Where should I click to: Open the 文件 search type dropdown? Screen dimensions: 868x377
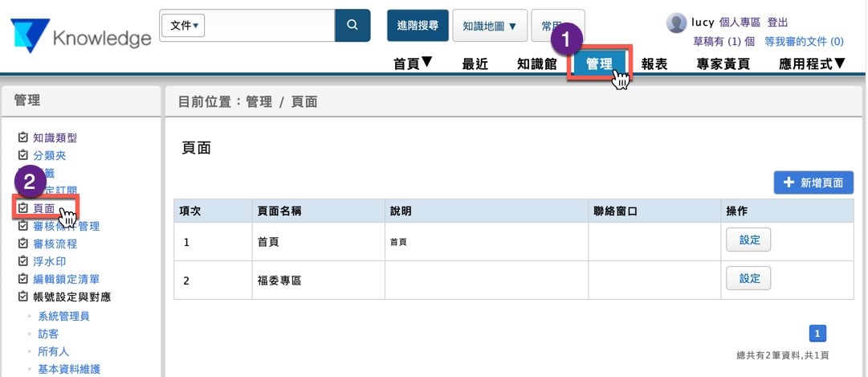[184, 26]
